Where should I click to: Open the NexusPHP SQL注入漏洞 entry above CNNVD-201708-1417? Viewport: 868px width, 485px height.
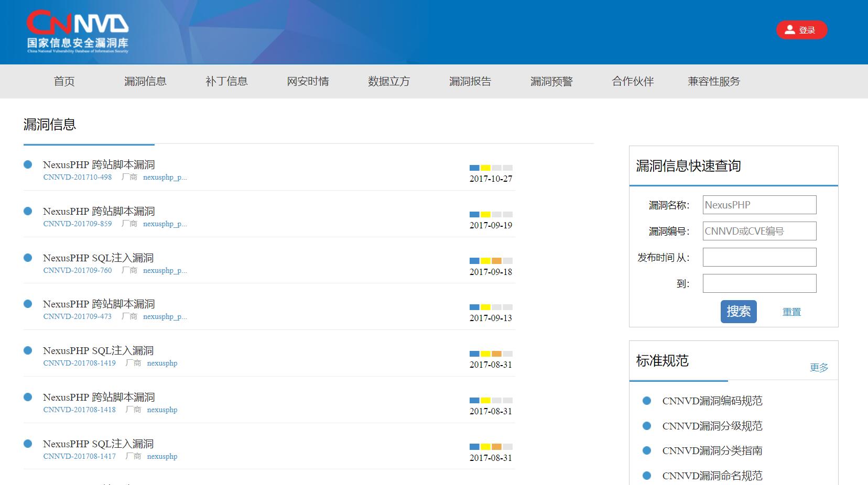tap(99, 444)
